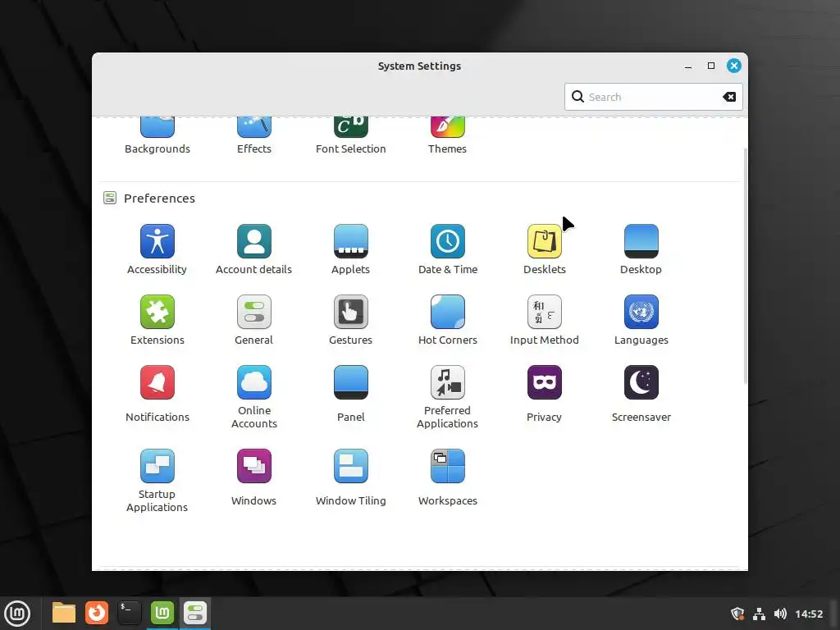The width and height of the screenshot is (840, 630).
Task: Open Window Tiling settings
Action: point(350,478)
